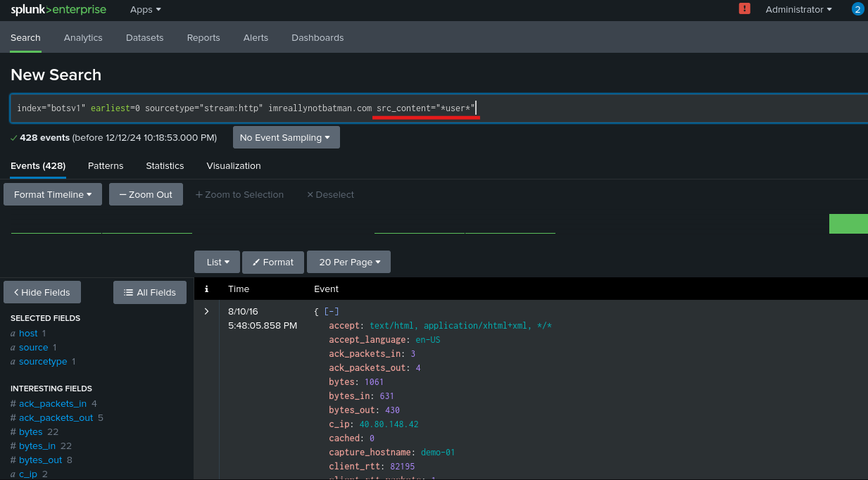Click the Event column header
Screen dimensions: 868x480
click(x=326, y=289)
